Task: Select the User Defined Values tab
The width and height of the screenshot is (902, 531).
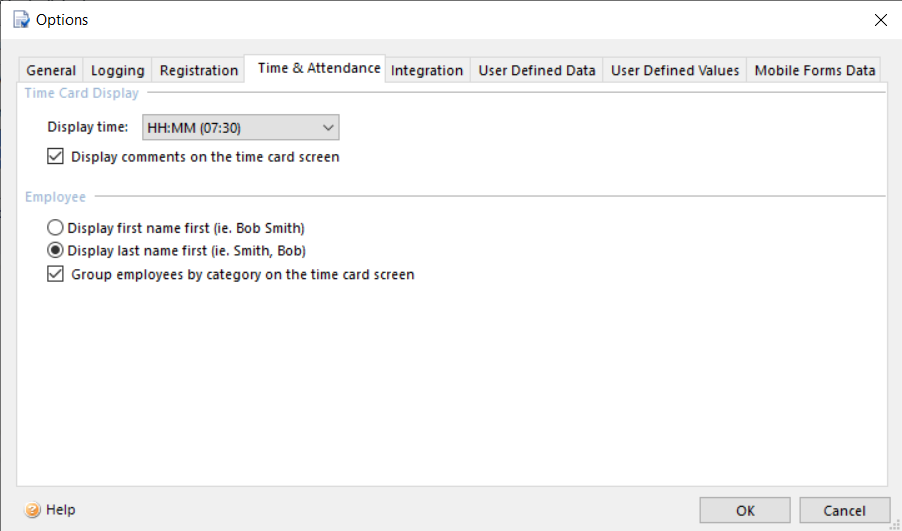Action: [675, 70]
